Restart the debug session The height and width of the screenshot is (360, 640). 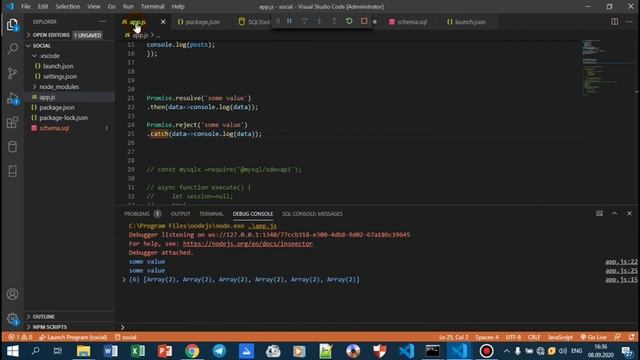(x=349, y=21)
